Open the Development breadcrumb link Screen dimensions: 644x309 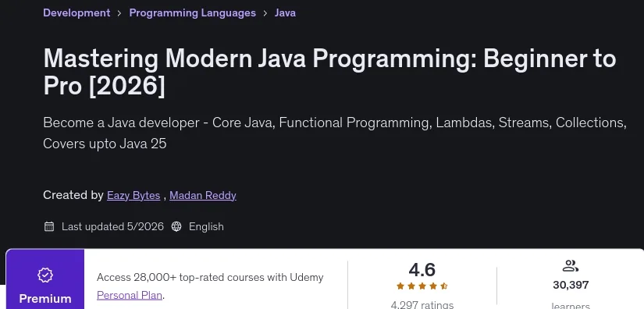tap(76, 12)
